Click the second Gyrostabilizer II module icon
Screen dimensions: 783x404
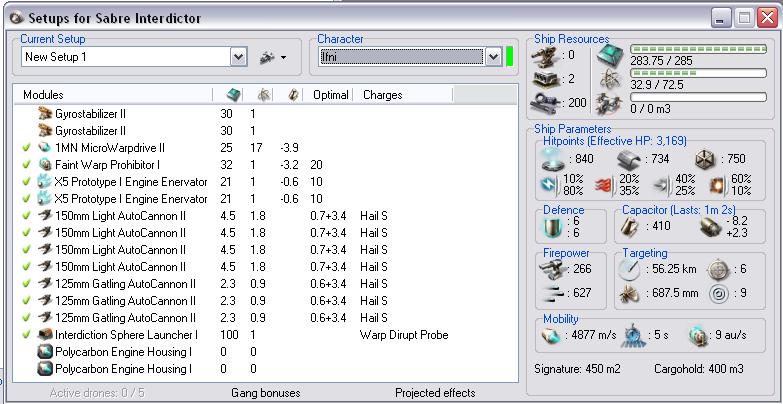pyautogui.click(x=45, y=131)
